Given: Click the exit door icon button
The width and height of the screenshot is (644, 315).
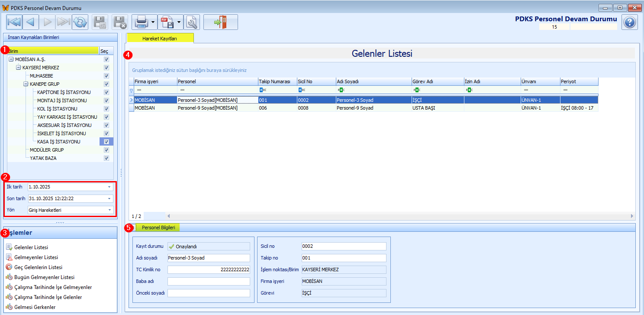Looking at the screenshot, I should pyautogui.click(x=220, y=22).
